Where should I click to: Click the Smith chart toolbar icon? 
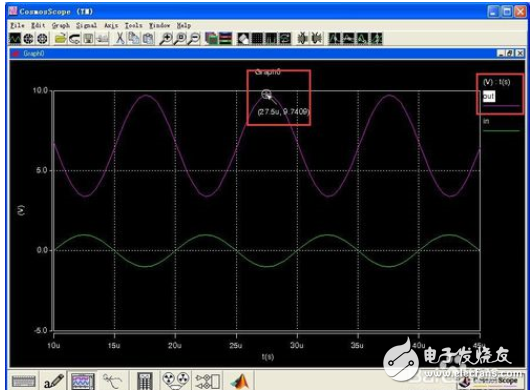pos(42,39)
